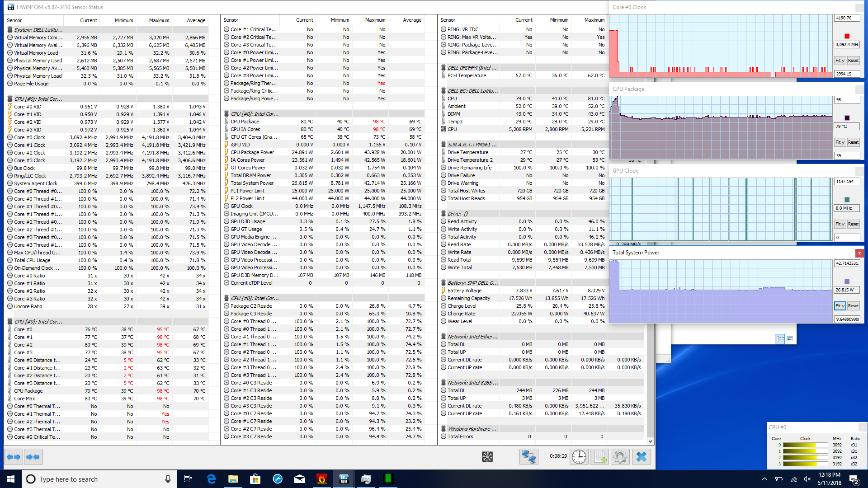Click Minimum column header in middle pane
Viewport: 868px width, 488px height.
[334, 20]
